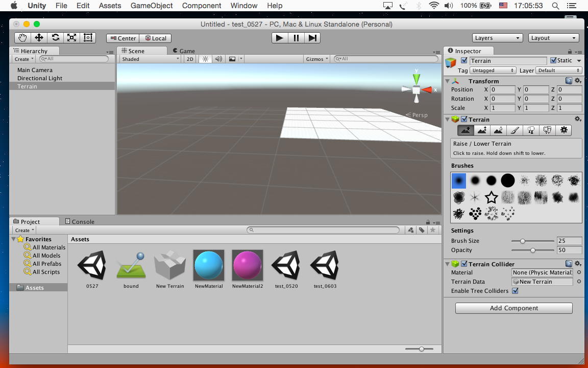Click the Paint Texture brush icon
The height and width of the screenshot is (368, 588).
click(514, 130)
